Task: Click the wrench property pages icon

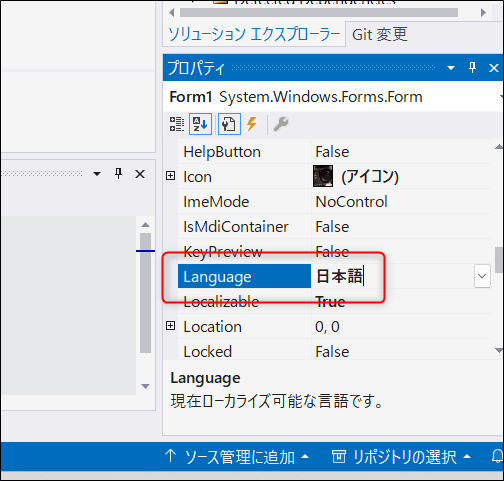Action: coord(281,124)
